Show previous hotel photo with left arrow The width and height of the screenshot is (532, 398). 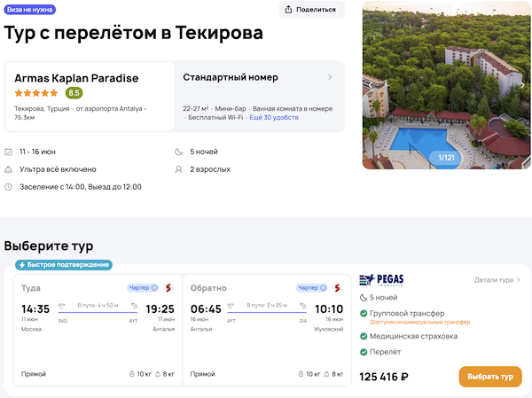[371, 85]
